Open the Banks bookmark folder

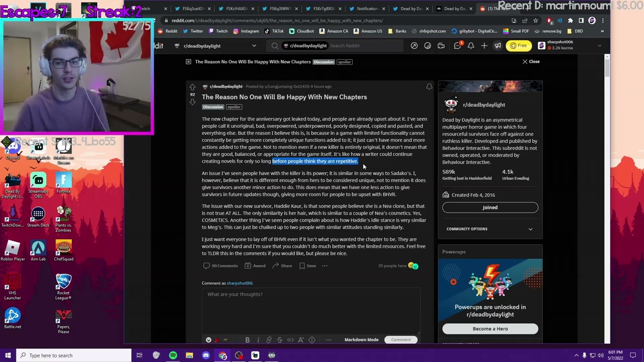[397, 31]
